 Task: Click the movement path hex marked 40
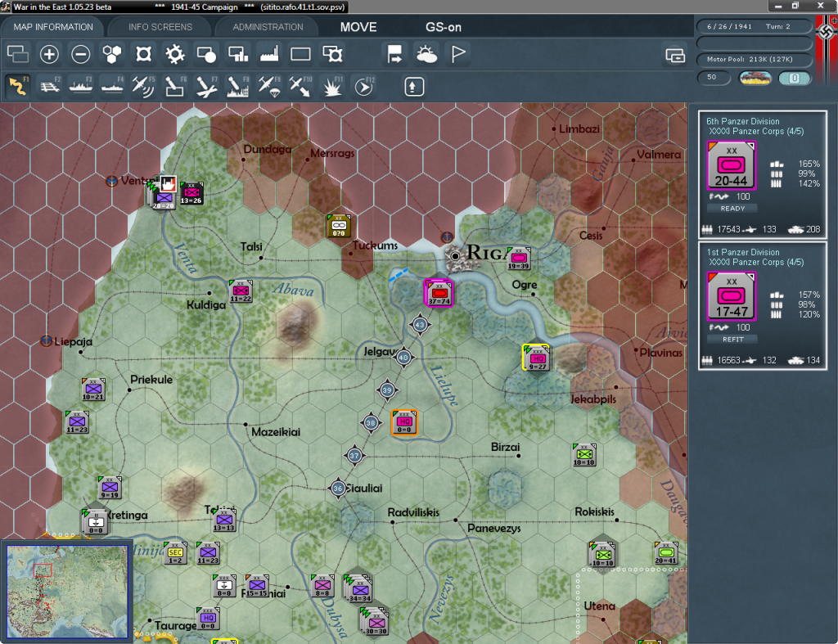click(403, 358)
